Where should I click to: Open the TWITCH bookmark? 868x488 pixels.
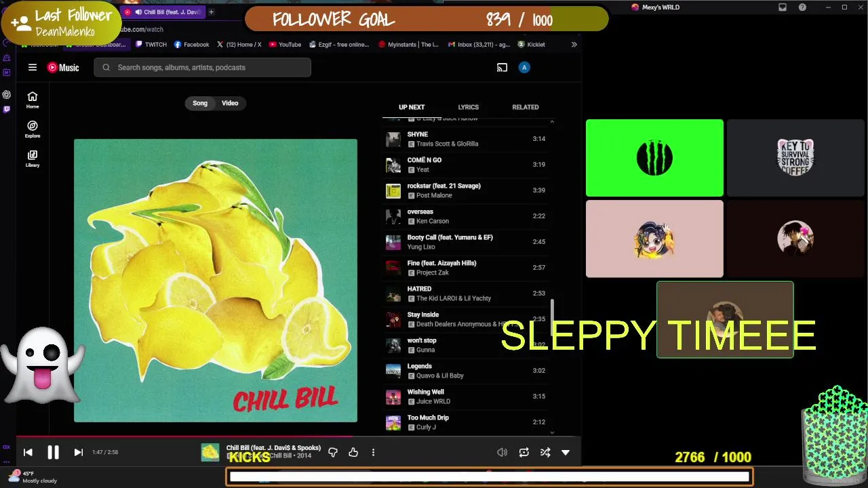[x=151, y=45]
